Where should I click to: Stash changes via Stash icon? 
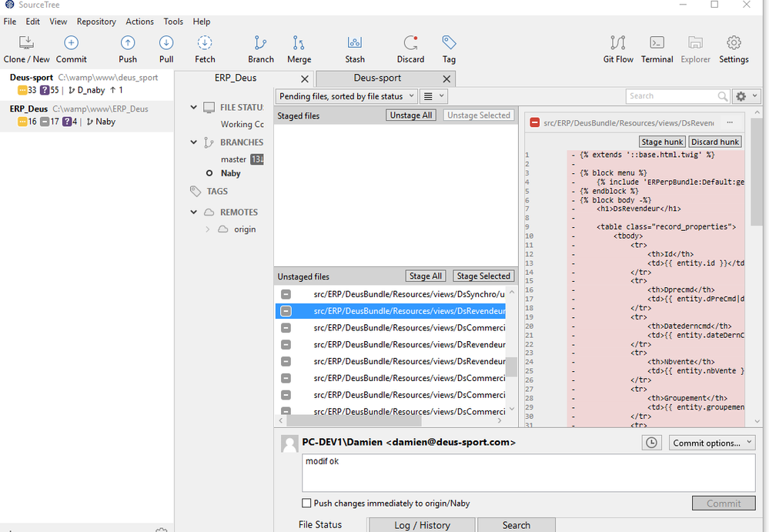(355, 49)
